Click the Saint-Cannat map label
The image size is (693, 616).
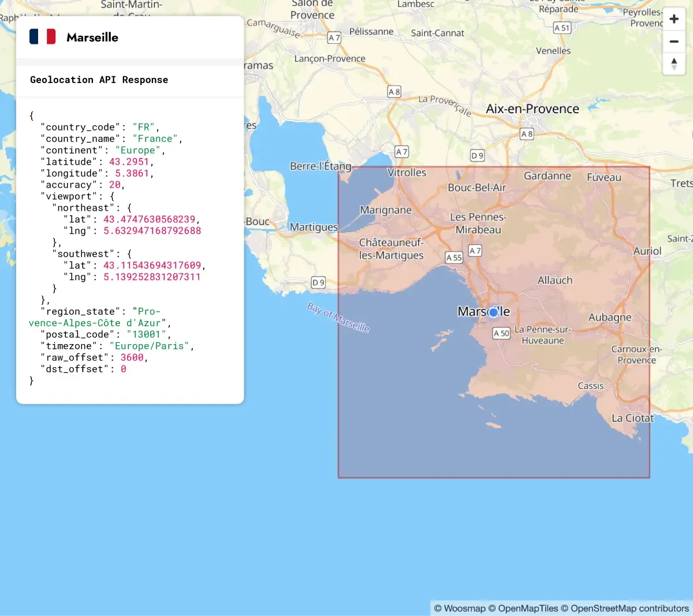(438, 33)
